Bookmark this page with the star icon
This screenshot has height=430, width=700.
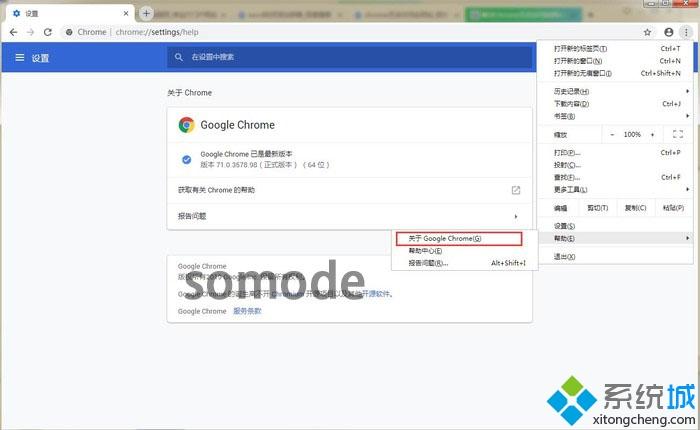click(x=647, y=32)
